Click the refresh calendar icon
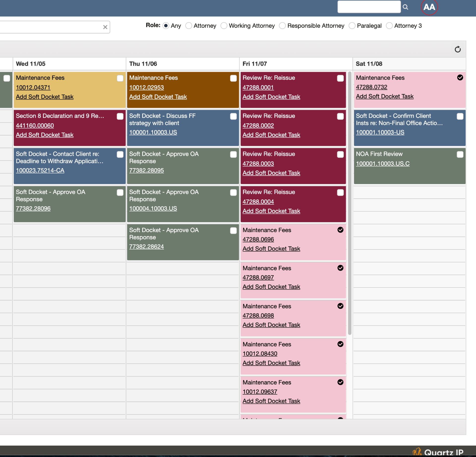The width and height of the screenshot is (476, 457). [458, 49]
